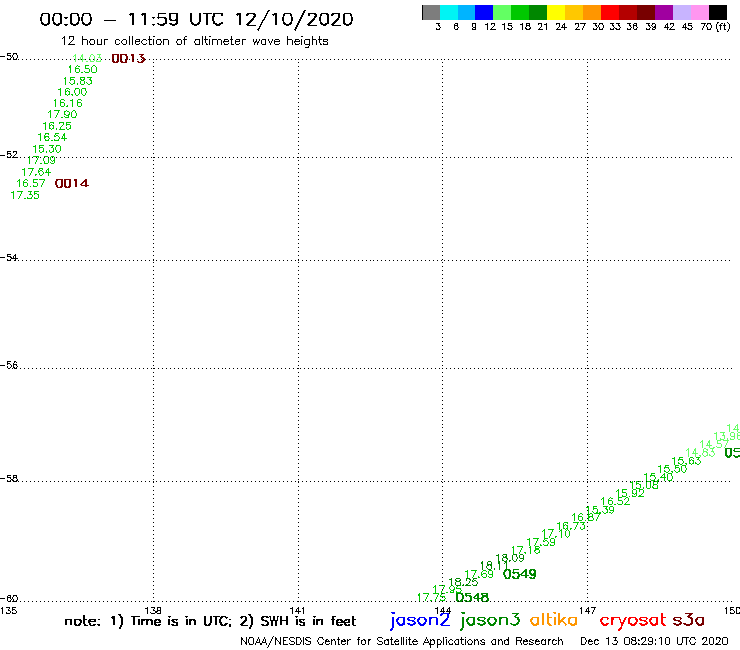The image size is (740, 650).
Task: Click the light green 15 ft swatch
Action: pyautogui.click(x=503, y=12)
